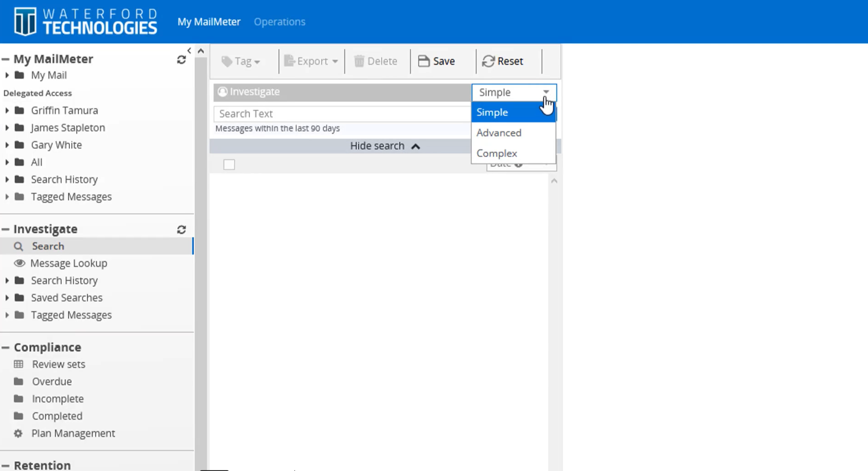Screen dimensions: 868x471
Task: Switch to My MailMeter tab
Action: click(209, 21)
